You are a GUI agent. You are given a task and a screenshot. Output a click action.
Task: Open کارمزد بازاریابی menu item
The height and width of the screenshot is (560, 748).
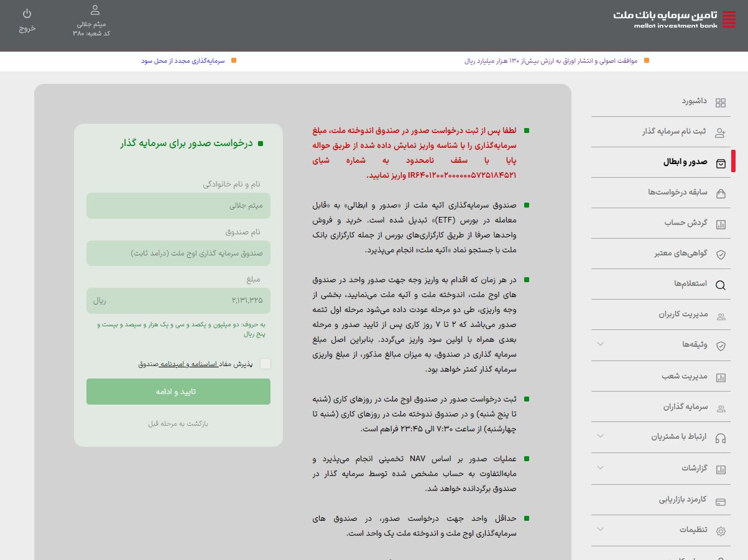tap(683, 499)
